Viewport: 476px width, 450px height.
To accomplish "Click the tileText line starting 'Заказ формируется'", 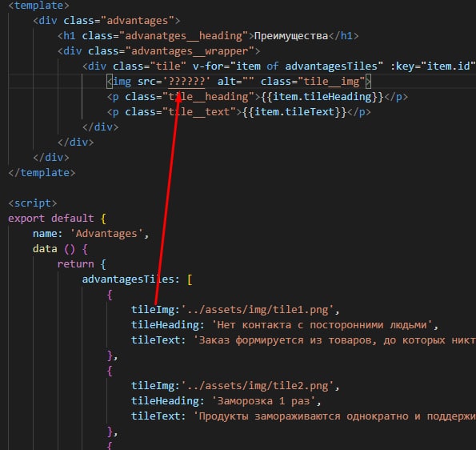I will (303, 340).
